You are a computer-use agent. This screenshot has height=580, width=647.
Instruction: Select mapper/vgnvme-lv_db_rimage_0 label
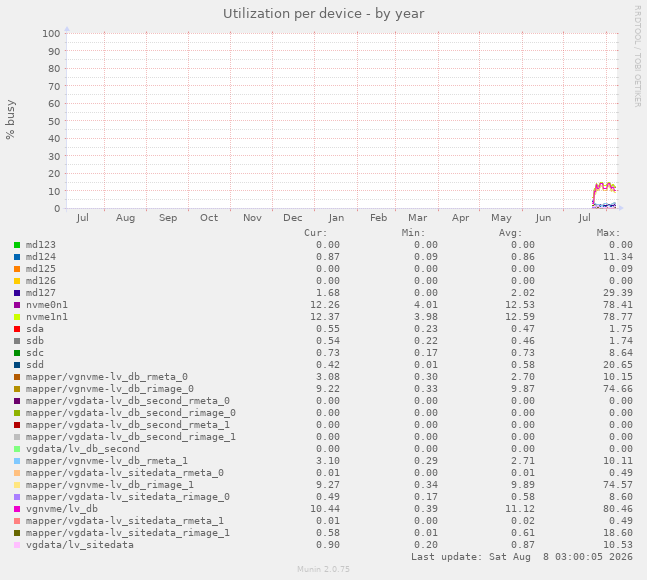click(x=110, y=389)
